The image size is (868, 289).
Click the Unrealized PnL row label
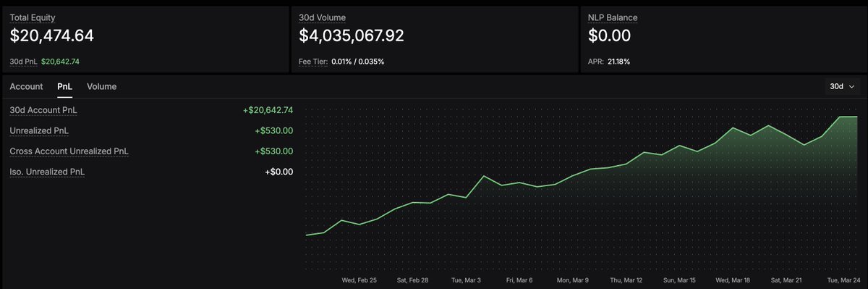coord(40,130)
